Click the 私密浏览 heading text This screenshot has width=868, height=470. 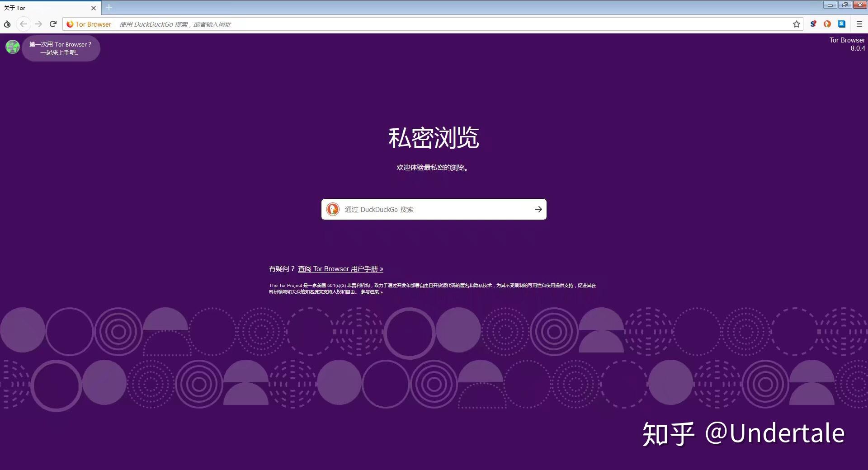[x=434, y=138]
